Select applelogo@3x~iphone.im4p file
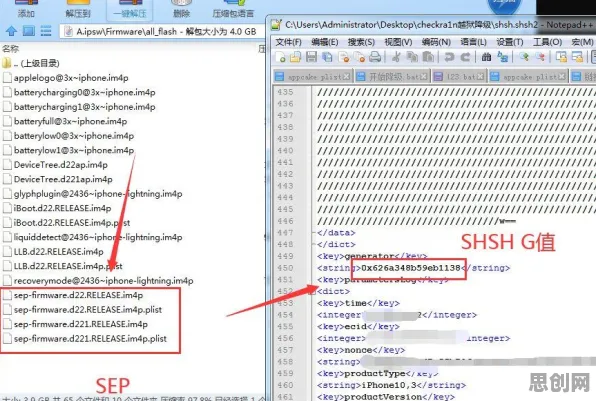 65,78
